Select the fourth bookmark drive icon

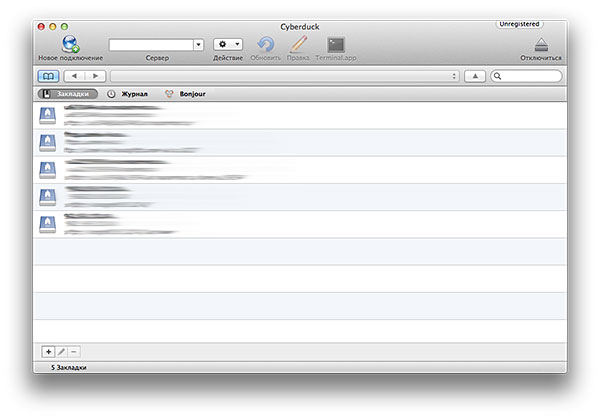[x=47, y=197]
